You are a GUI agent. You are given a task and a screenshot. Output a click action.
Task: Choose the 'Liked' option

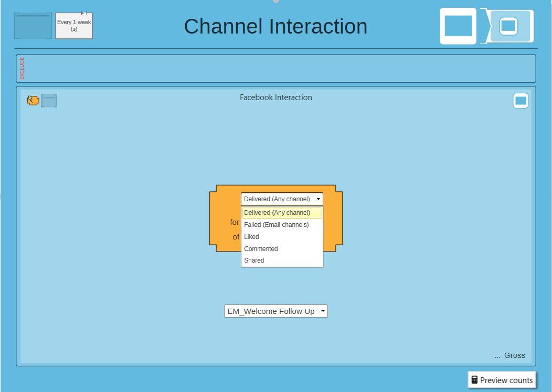282,236
